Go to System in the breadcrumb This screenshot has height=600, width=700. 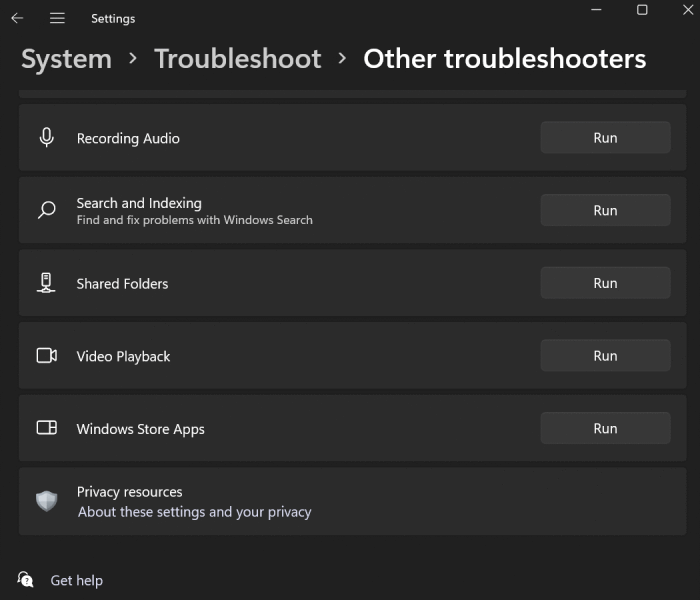[67, 59]
